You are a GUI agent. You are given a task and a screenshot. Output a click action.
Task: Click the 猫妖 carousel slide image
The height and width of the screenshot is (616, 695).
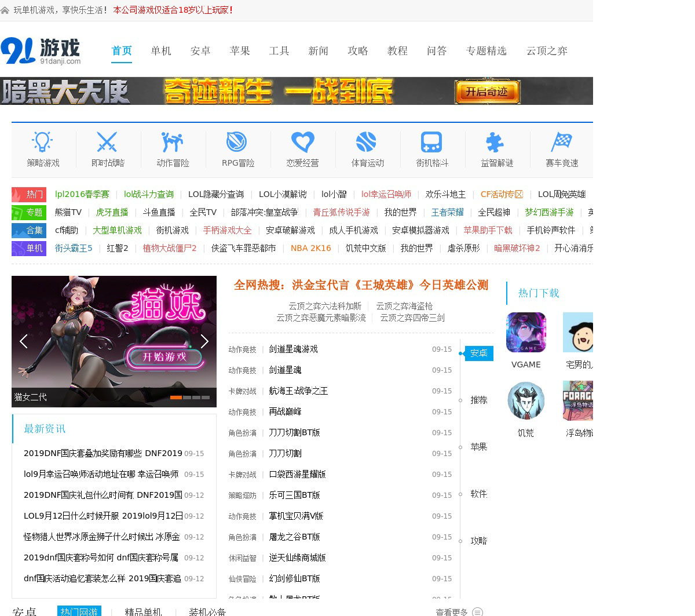point(114,341)
